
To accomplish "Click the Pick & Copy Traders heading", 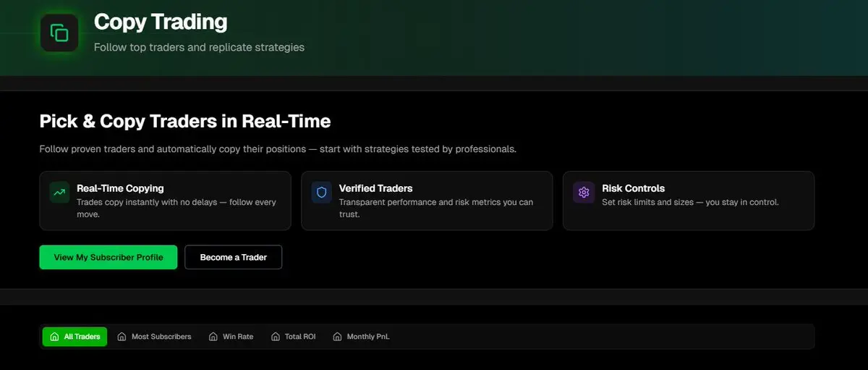I will [x=185, y=121].
